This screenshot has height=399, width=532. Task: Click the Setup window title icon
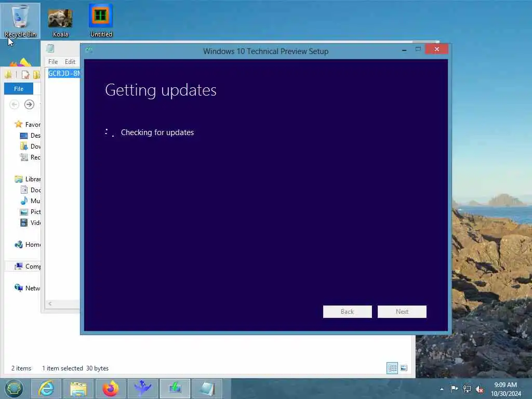89,50
